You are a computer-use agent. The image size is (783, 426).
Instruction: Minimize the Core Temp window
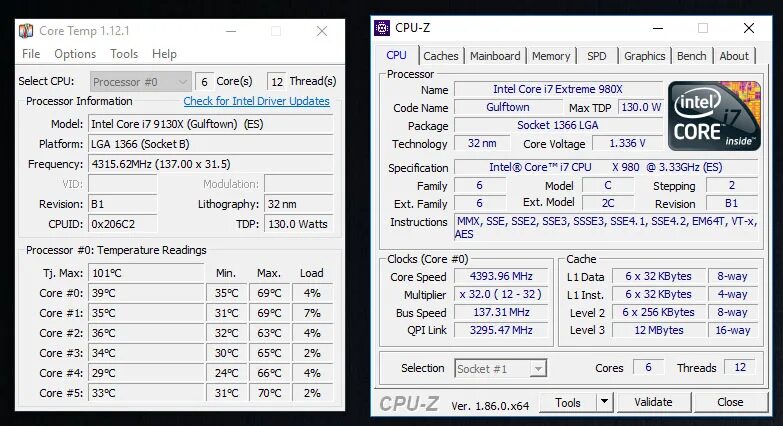click(231, 31)
